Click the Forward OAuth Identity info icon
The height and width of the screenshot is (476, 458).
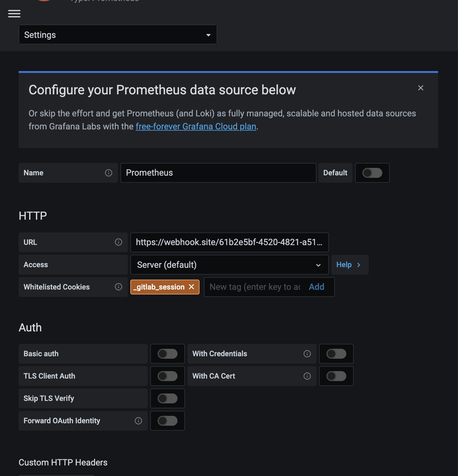coord(138,421)
